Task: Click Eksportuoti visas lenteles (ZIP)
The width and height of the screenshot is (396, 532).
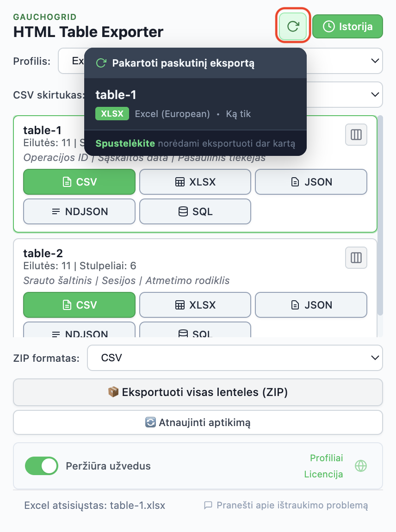Action: pos(198,393)
